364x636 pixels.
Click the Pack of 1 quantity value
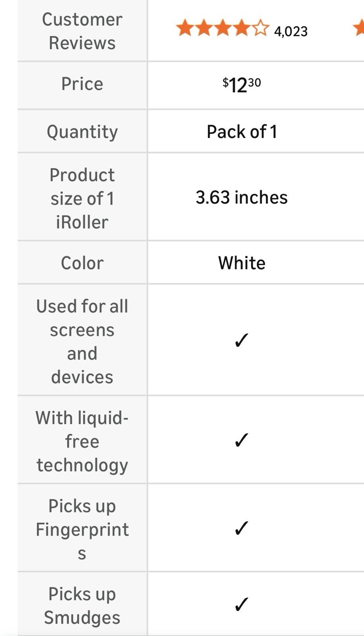pyautogui.click(x=242, y=132)
